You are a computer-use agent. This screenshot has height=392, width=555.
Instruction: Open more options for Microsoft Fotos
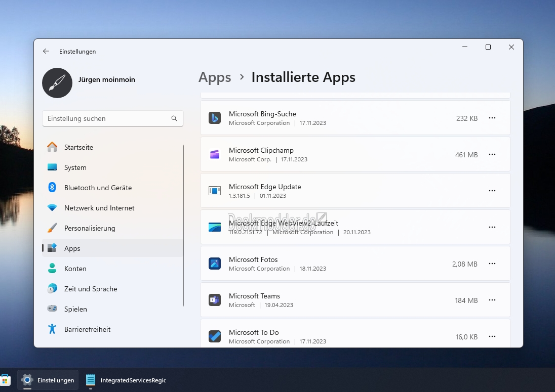tap(492, 264)
